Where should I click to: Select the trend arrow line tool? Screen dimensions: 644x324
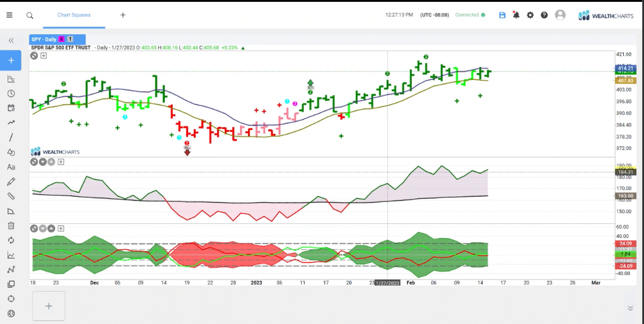tap(11, 123)
